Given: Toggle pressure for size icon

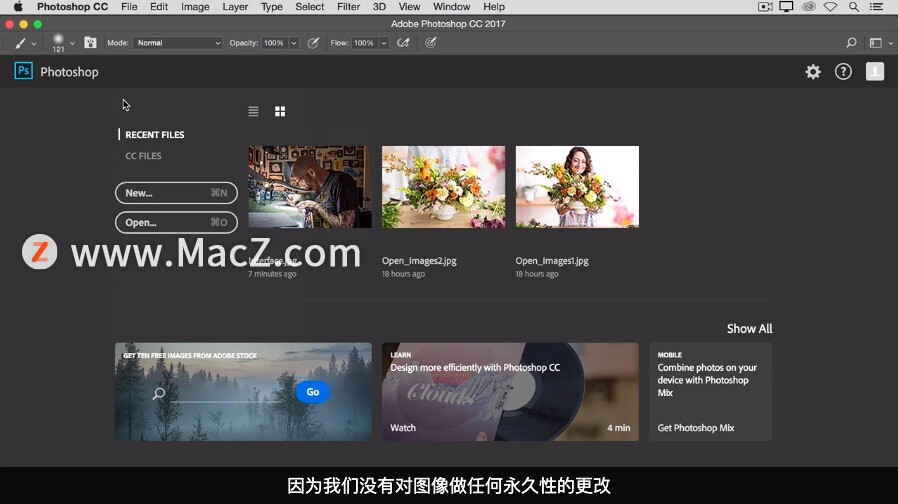Looking at the screenshot, I should point(431,43).
